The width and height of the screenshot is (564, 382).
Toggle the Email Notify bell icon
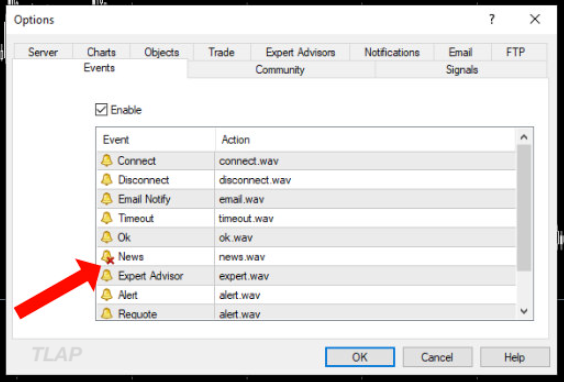(x=106, y=199)
